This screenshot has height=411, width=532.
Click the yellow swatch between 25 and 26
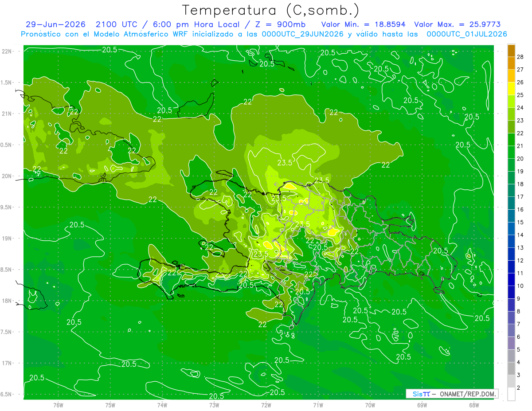tap(511, 88)
